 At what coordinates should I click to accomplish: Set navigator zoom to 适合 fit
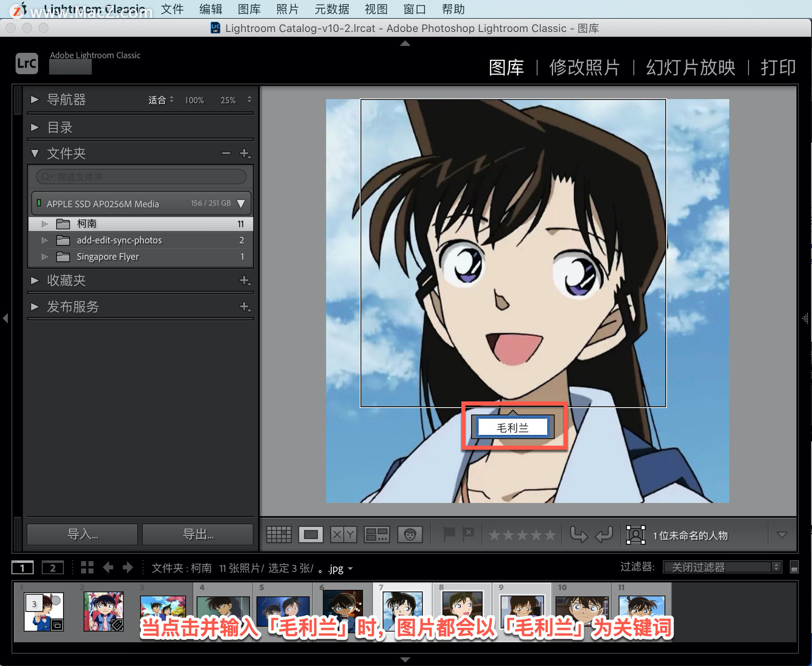(x=157, y=100)
